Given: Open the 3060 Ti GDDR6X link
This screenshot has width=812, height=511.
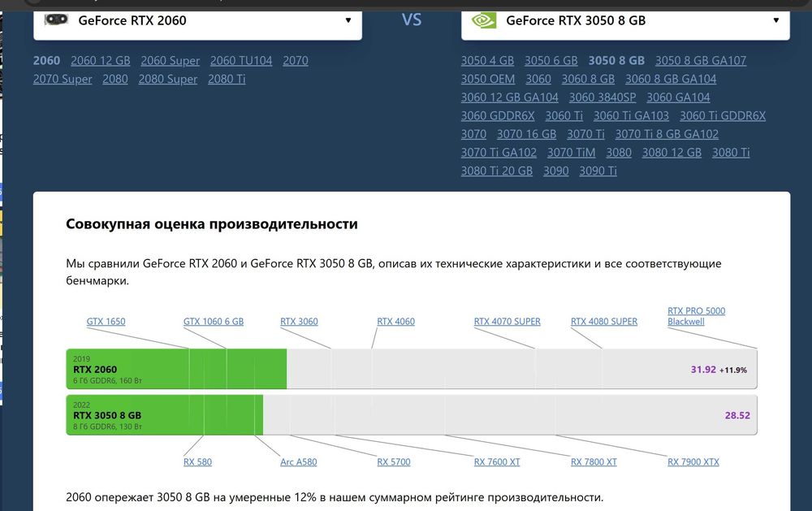Looking at the screenshot, I should point(722,115).
